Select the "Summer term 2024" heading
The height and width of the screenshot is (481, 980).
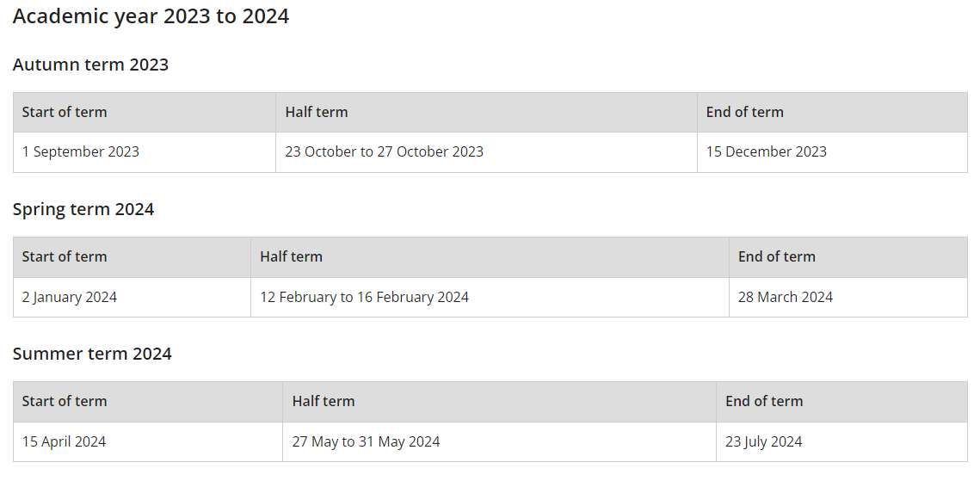(92, 354)
